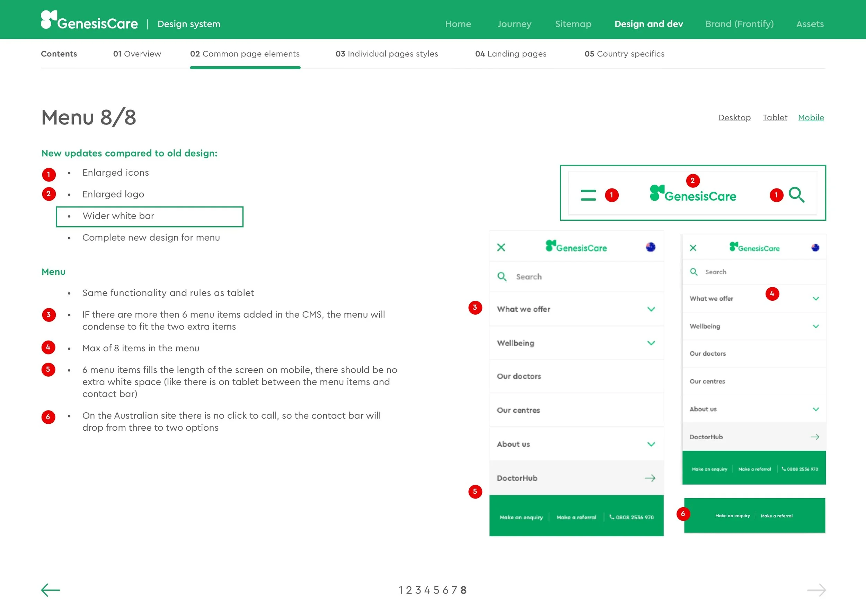
Task: Click the large search magnifier in header mockup
Action: pos(796,195)
